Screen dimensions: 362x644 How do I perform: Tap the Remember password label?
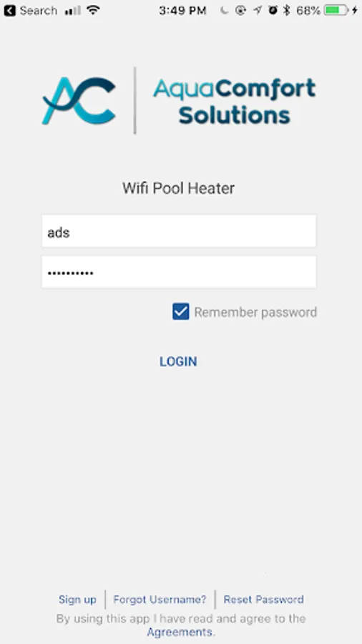click(x=255, y=312)
